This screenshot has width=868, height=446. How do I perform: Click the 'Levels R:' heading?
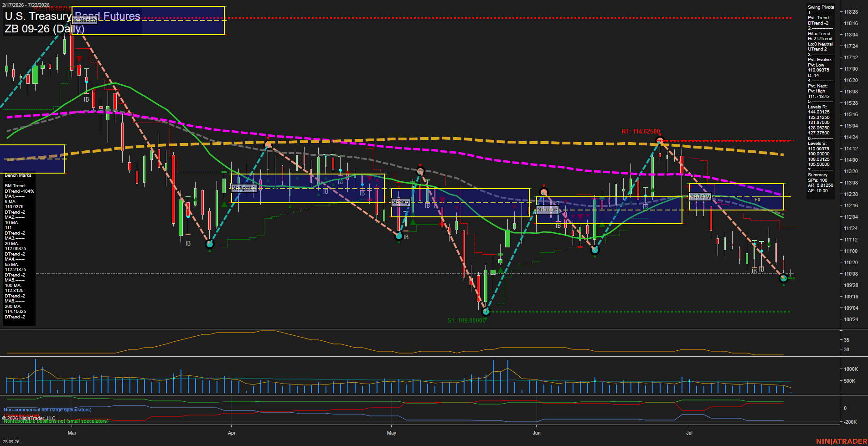pyautogui.click(x=817, y=107)
